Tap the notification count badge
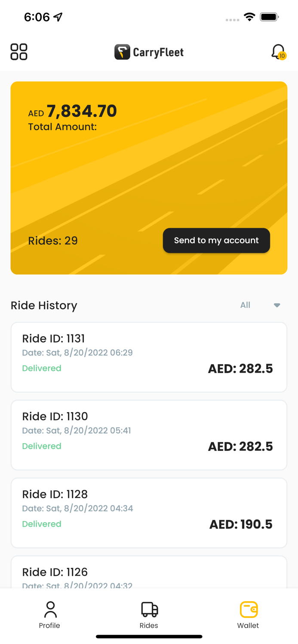The width and height of the screenshot is (298, 644). (x=282, y=56)
